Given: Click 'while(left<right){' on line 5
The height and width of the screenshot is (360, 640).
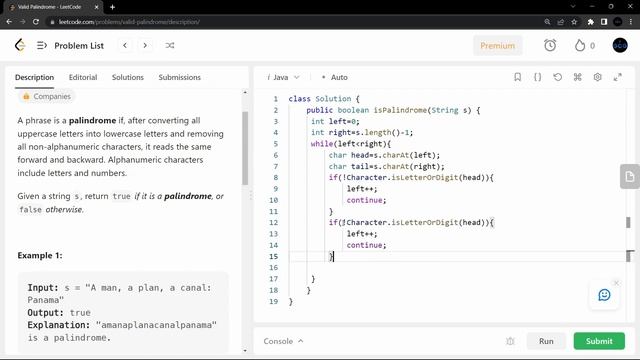Looking at the screenshot, I should [351, 144].
